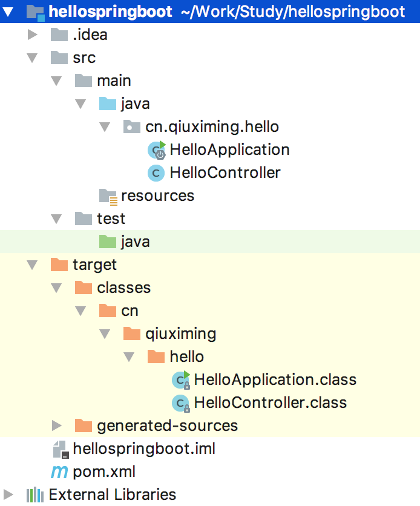
Task: Expand the .idea folder
Action: [32, 34]
